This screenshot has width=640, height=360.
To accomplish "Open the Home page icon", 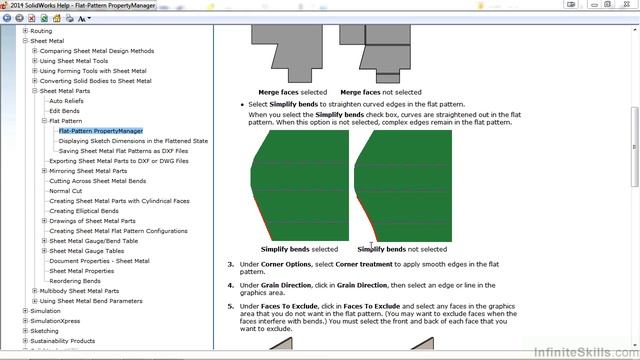I will [x=57, y=18].
